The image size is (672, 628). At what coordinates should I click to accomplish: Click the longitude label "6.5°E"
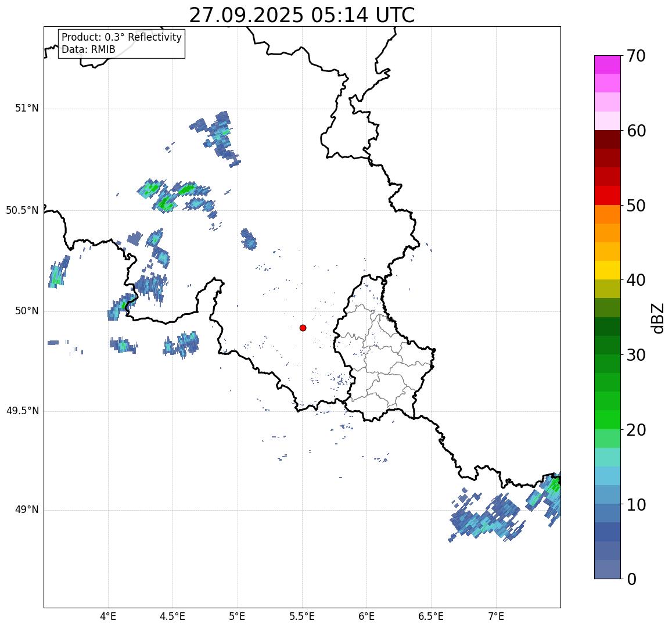coord(432,616)
